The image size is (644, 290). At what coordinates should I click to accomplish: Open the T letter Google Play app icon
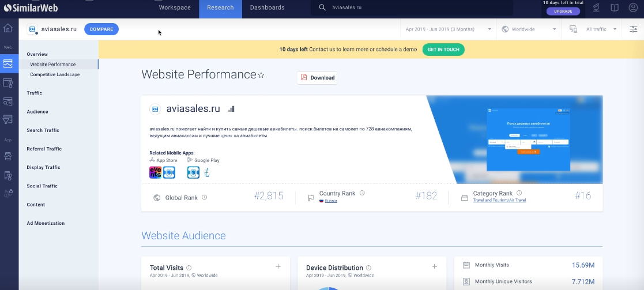(x=207, y=172)
